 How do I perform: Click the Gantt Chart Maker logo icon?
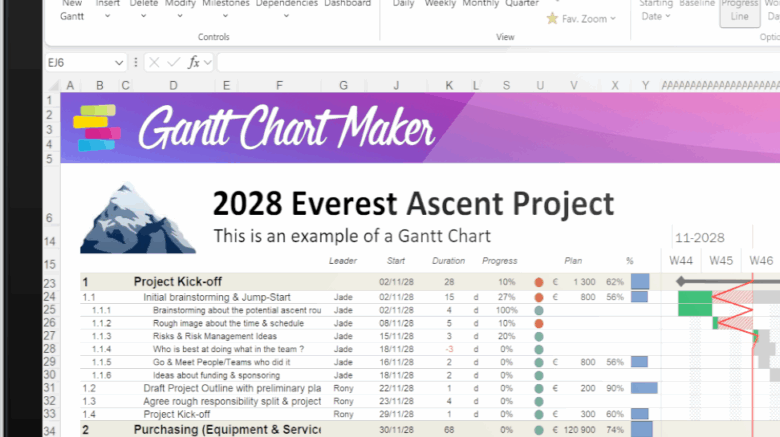click(96, 128)
